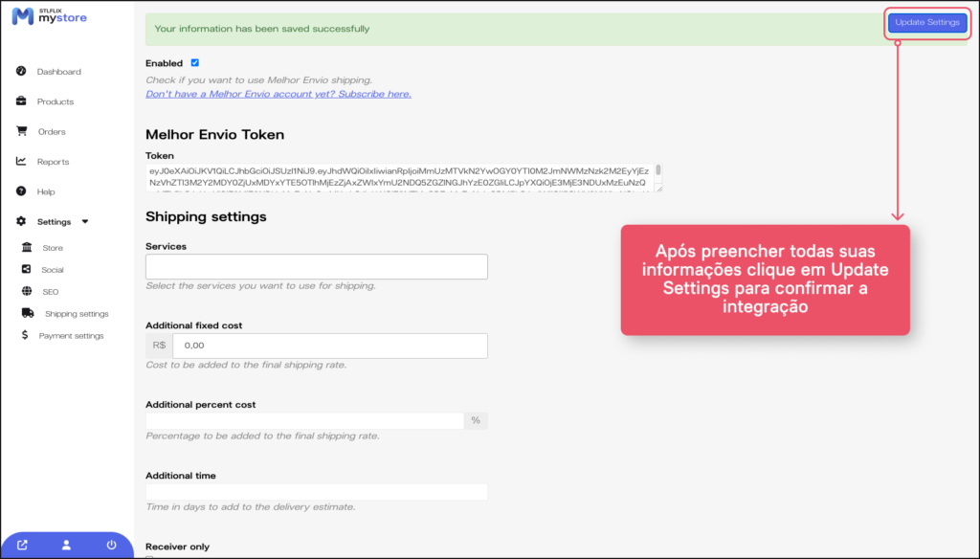Click the Help question mark icon
This screenshot has height=559, width=980.
coord(21,191)
